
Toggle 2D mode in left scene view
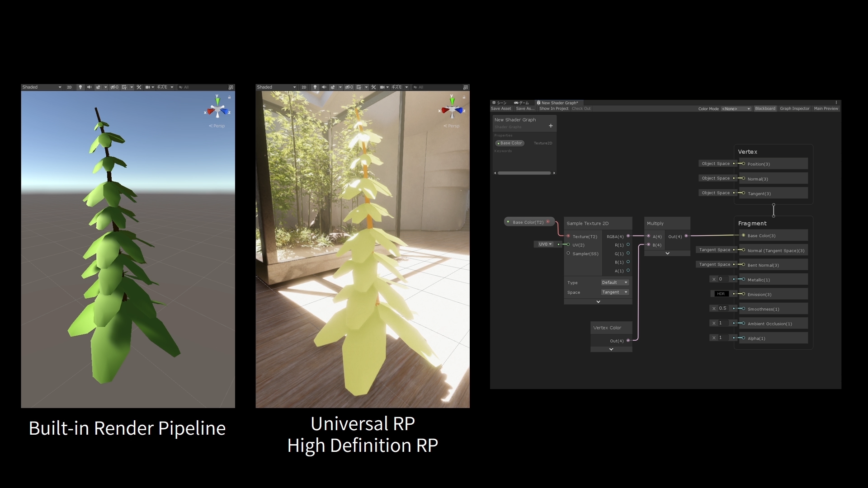[69, 87]
